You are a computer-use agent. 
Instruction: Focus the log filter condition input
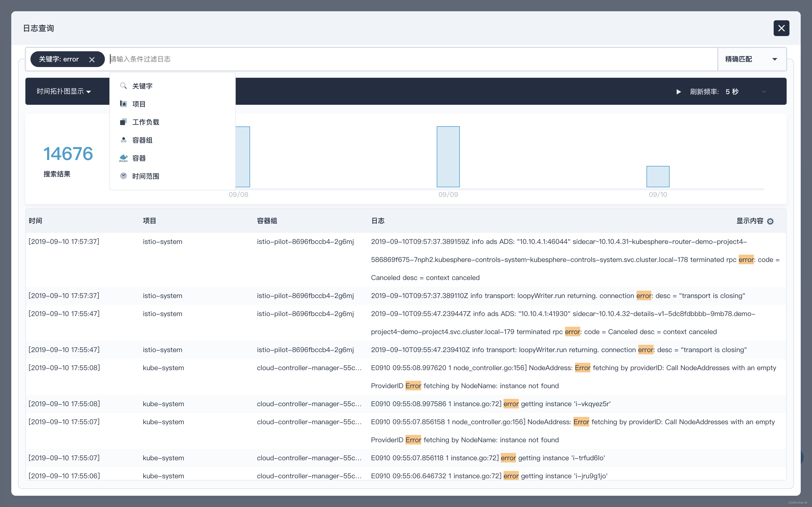click(x=403, y=59)
